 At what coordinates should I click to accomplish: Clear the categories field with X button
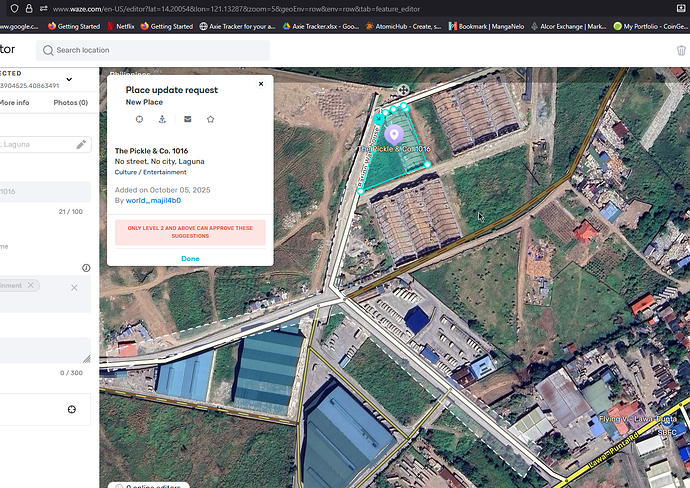click(x=74, y=288)
